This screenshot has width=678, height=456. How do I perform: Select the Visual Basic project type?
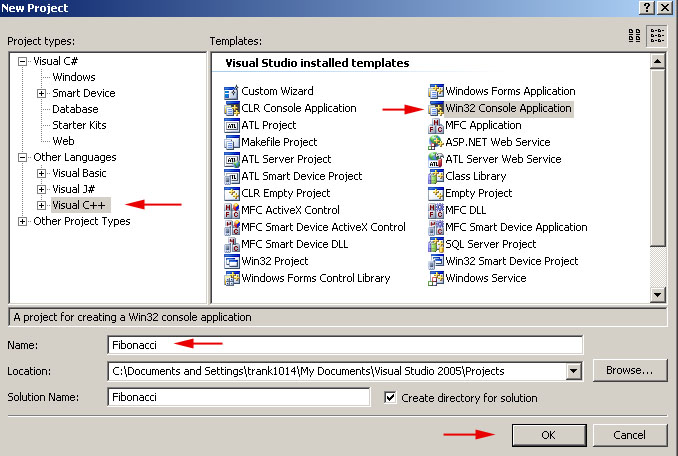[79, 173]
